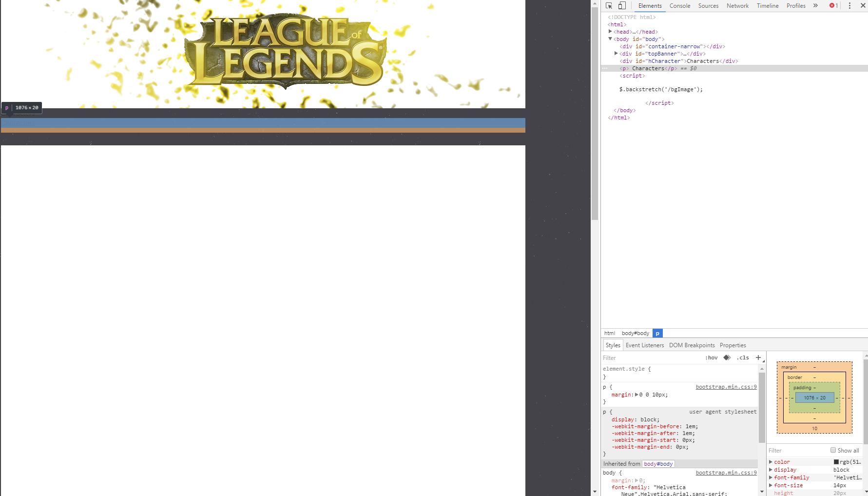Click the computed color swatch
The height and width of the screenshot is (496, 868).
pos(836,462)
